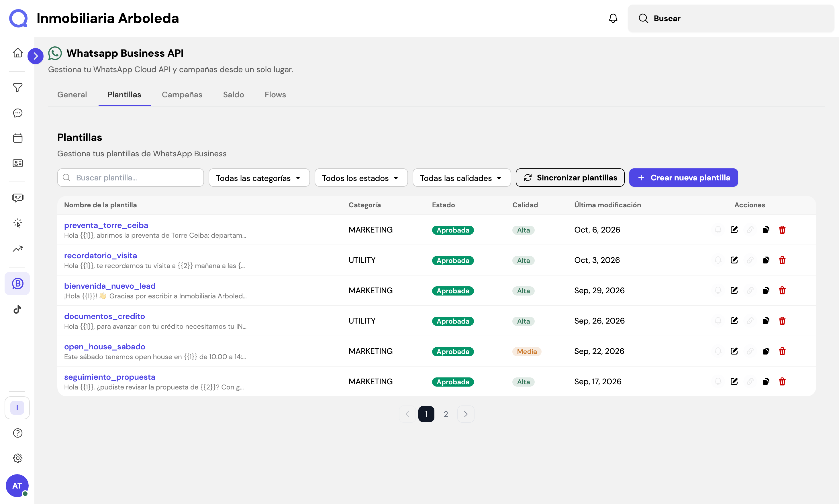Open the Todas las calidades dropdown
The image size is (839, 504).
(461, 178)
